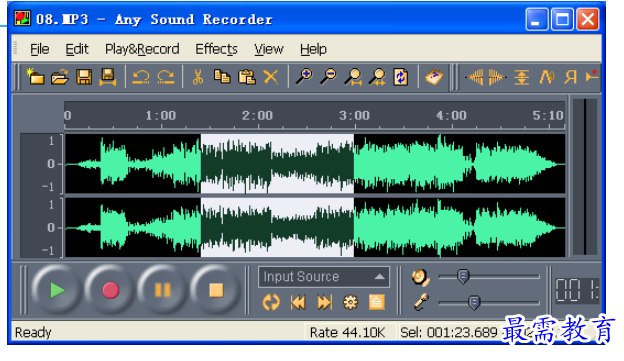
Task: Click the 2:00 mark on timeline ruler
Action: click(x=257, y=115)
